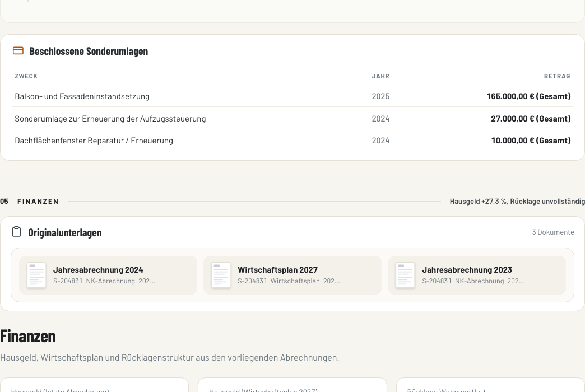Open the Wirtschaftsplan 2027 document card

292,276
